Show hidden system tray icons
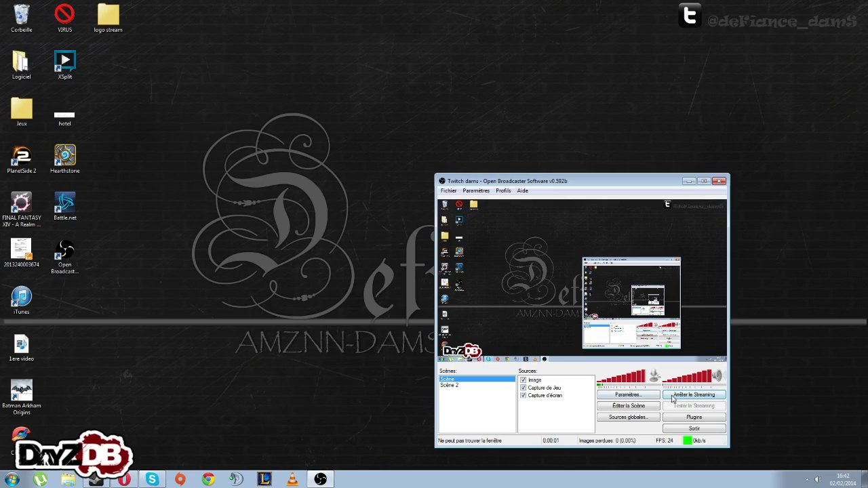868x488 pixels. click(806, 479)
